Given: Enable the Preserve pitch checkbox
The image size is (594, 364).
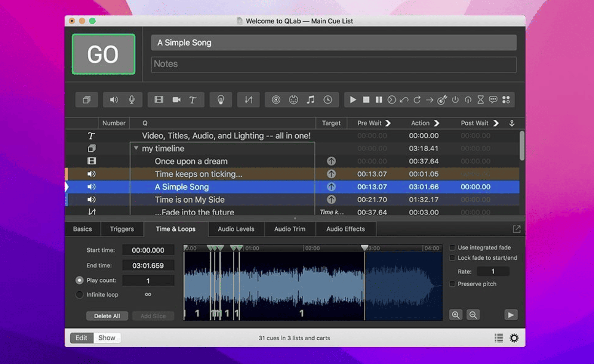Looking at the screenshot, I should [452, 284].
